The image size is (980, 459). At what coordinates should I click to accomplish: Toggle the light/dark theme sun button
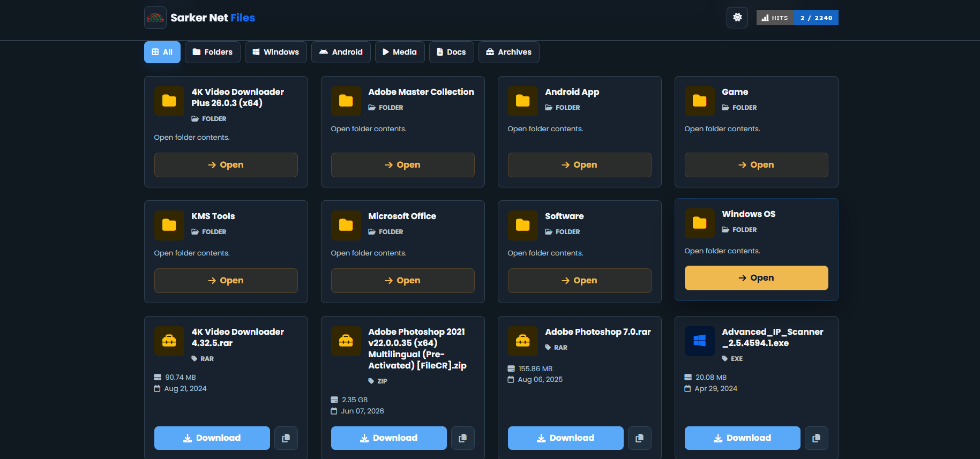pos(737,18)
